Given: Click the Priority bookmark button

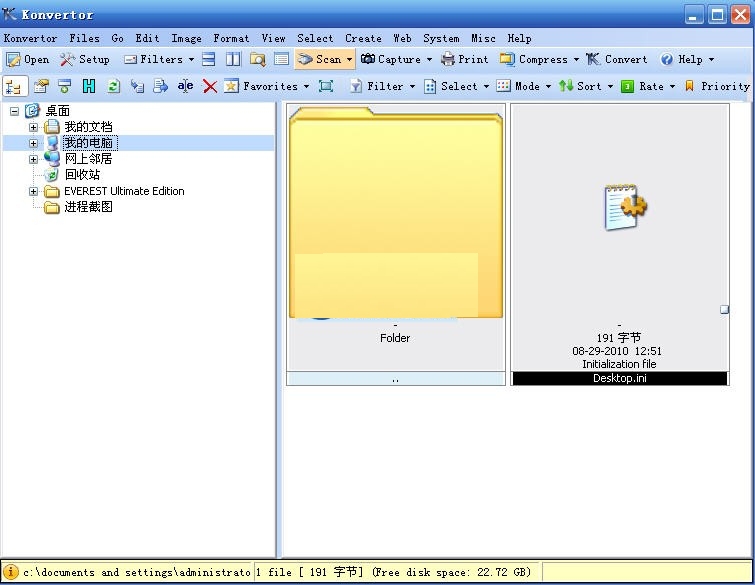Looking at the screenshot, I should pyautogui.click(x=717, y=87).
